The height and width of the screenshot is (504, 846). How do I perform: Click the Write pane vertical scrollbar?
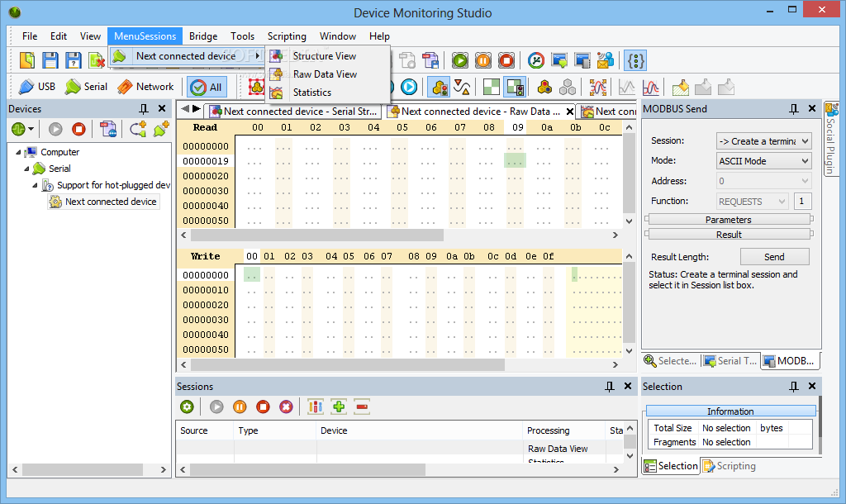click(x=629, y=303)
